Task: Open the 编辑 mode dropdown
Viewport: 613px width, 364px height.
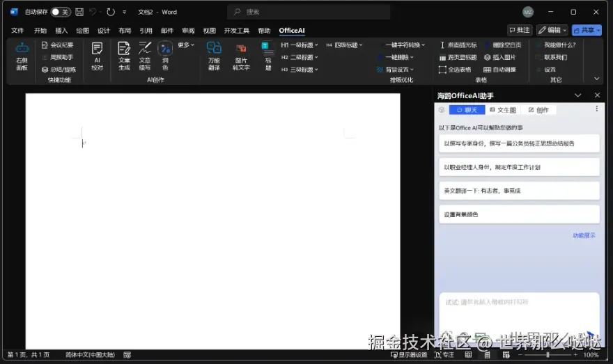Action: [x=552, y=30]
